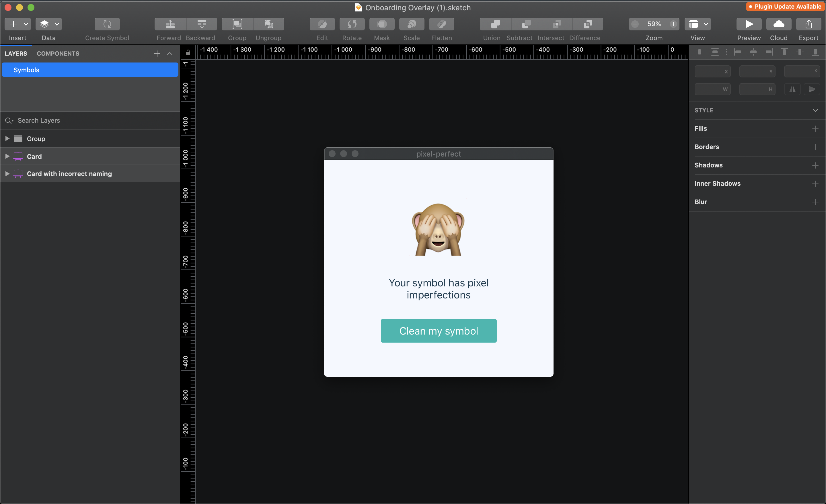Open the Insert dropdown arrow

point(26,24)
